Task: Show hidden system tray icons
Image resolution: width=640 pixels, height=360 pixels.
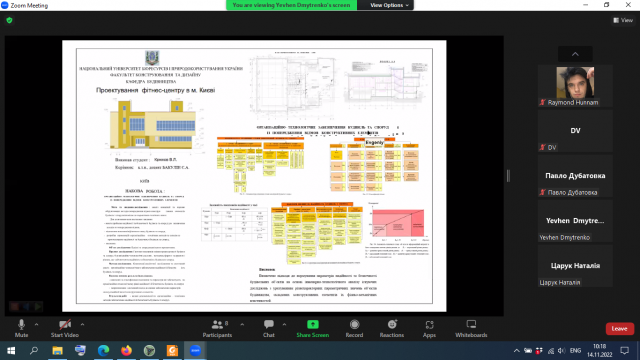Action: (516, 351)
